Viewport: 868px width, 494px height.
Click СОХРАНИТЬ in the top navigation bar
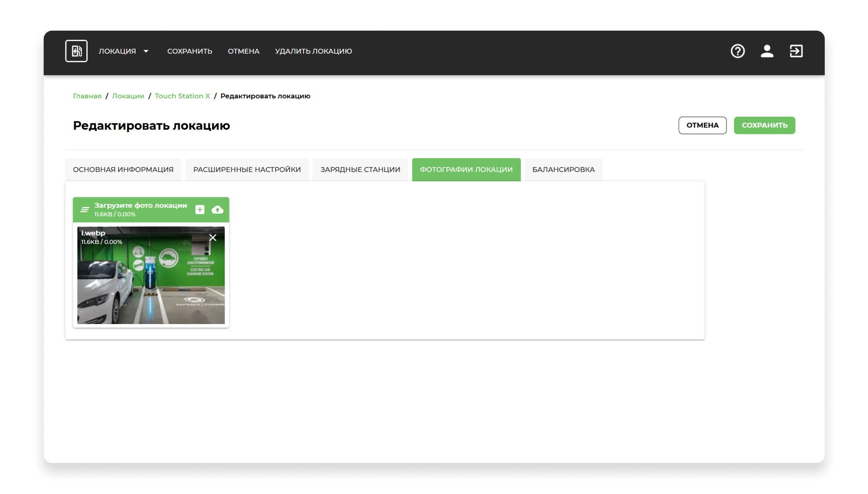(190, 51)
